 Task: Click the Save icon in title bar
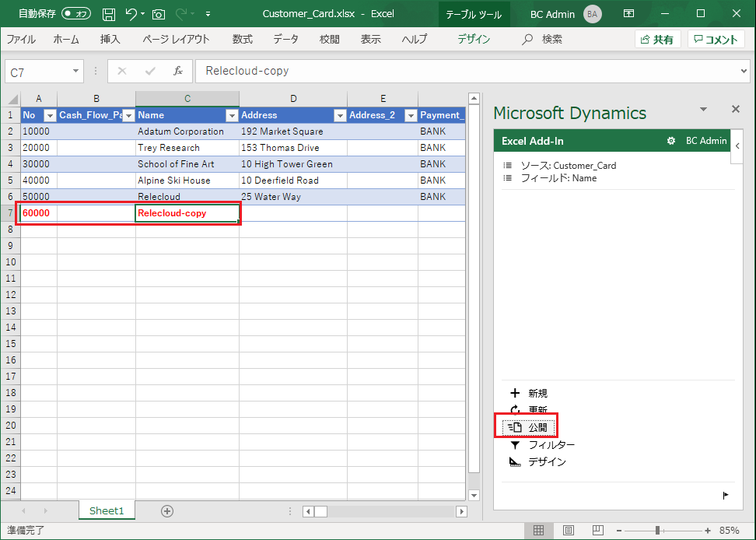pos(109,14)
